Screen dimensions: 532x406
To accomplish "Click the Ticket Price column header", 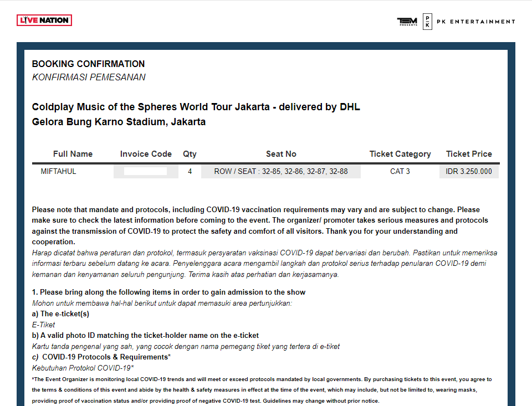I will [469, 154].
